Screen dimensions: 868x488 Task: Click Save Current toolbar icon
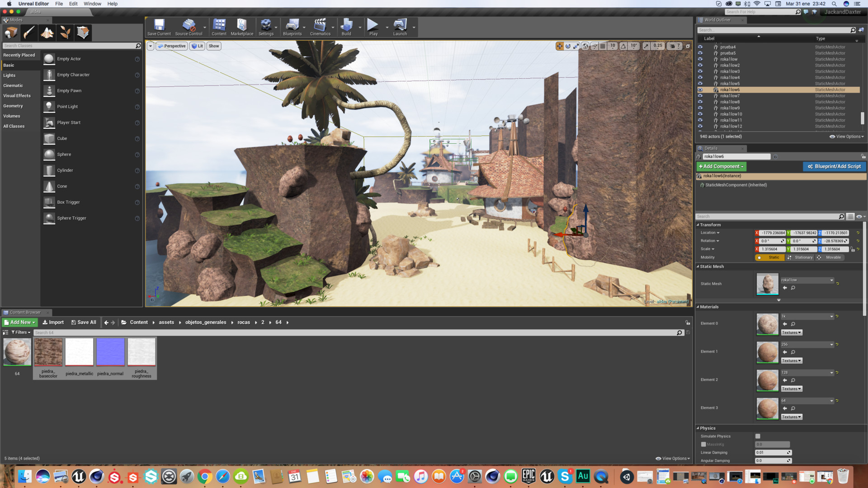click(x=159, y=27)
